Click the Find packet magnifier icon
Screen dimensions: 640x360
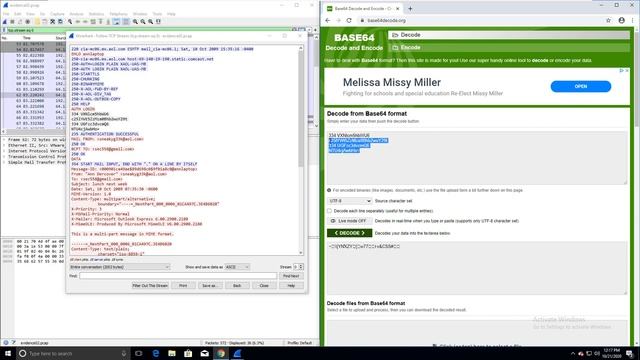coord(70,22)
